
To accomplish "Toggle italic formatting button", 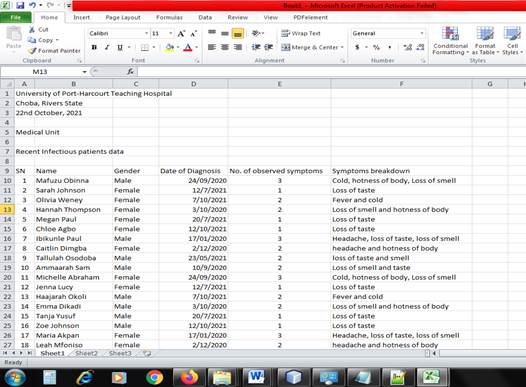I will click(x=107, y=47).
